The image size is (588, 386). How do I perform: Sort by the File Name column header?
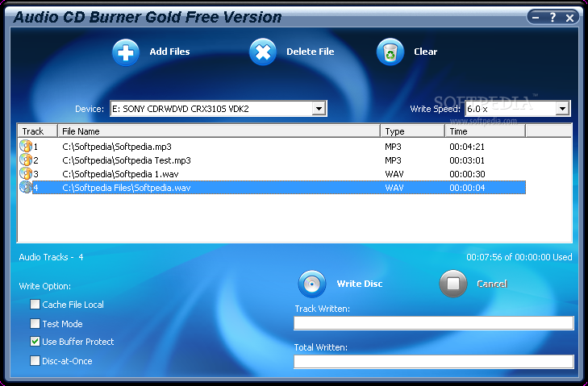[x=219, y=131]
